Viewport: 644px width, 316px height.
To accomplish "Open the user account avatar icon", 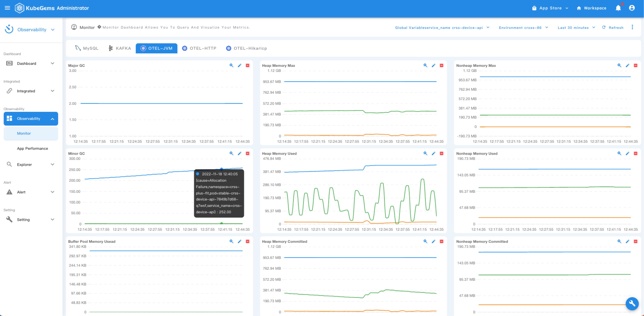I will (x=632, y=8).
